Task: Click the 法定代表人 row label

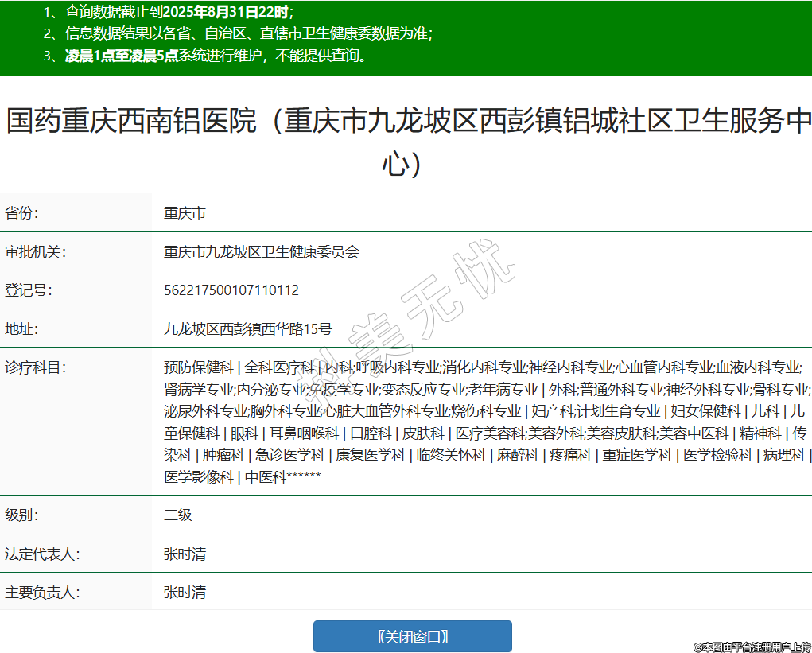Action: (42, 554)
